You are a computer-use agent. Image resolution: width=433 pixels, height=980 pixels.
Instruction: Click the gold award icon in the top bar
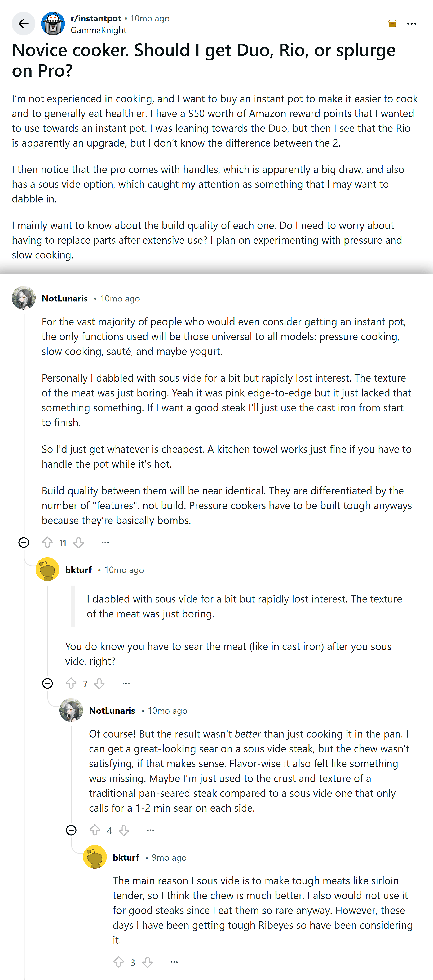click(x=392, y=23)
